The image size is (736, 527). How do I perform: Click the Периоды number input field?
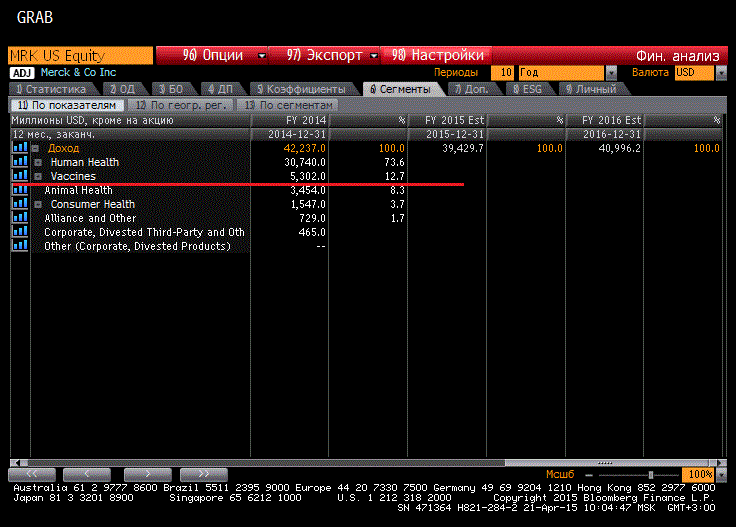point(503,73)
